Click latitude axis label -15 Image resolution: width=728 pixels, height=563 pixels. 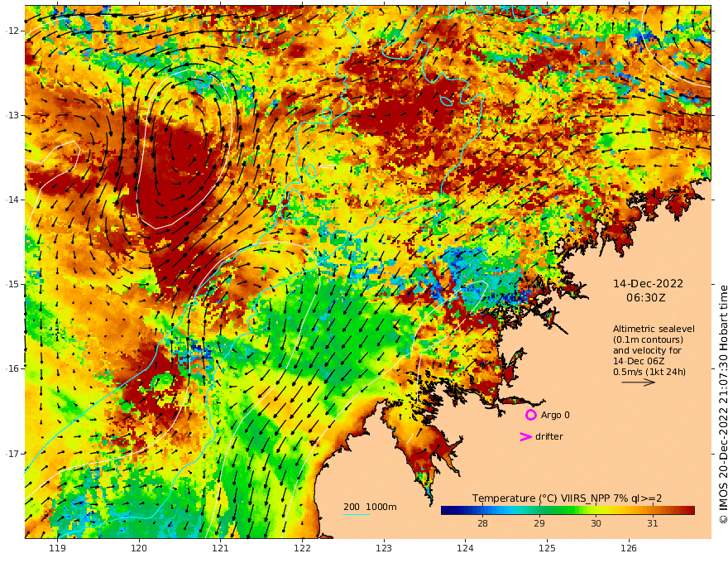click(x=12, y=284)
